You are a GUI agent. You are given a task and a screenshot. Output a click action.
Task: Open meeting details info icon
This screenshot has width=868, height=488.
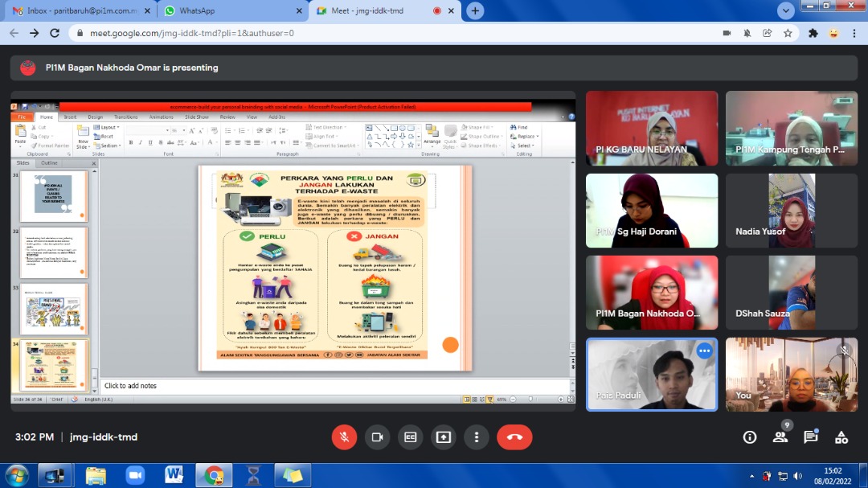[750, 437]
